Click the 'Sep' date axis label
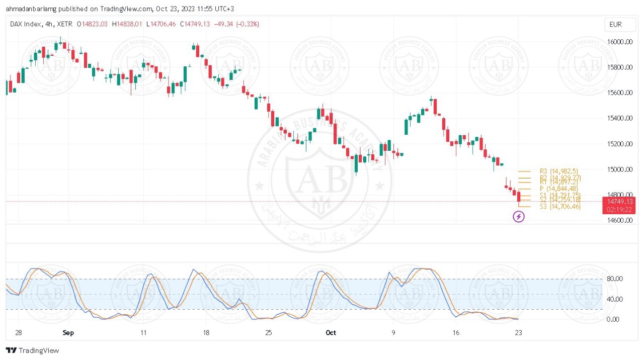Viewport: 644px width, 360px height. (68, 333)
